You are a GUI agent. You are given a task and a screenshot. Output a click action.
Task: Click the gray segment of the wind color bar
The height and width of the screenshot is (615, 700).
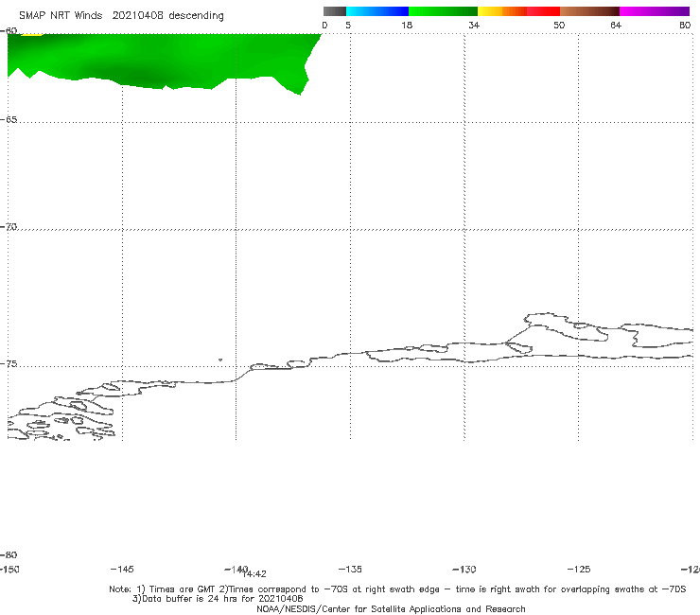pos(334,11)
